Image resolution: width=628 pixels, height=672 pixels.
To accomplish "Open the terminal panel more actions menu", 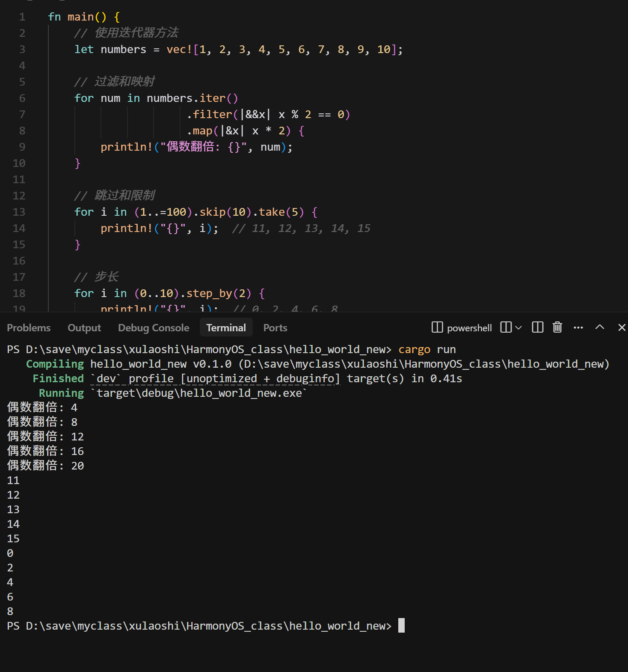I will [x=578, y=327].
